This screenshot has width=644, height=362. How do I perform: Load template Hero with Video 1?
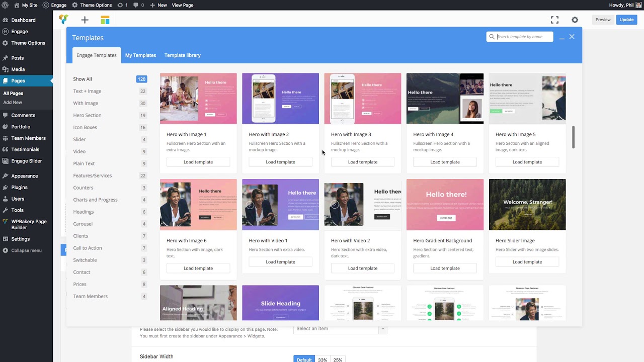point(280,262)
